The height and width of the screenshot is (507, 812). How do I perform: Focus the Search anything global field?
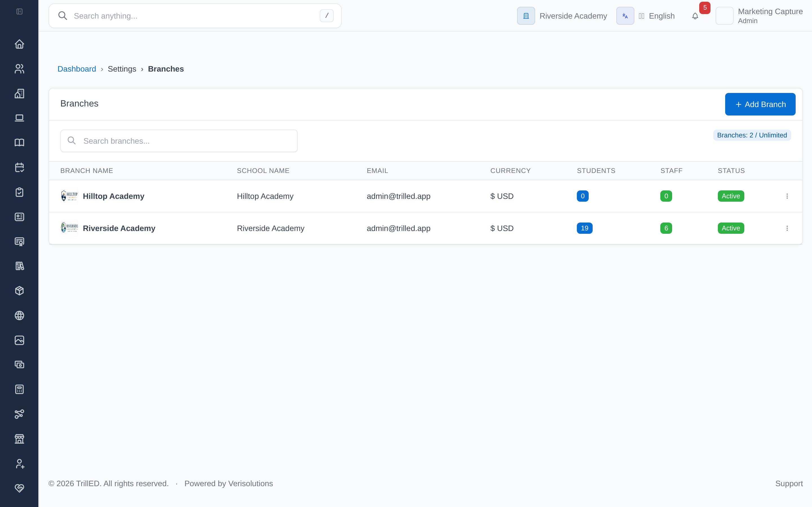(195, 16)
